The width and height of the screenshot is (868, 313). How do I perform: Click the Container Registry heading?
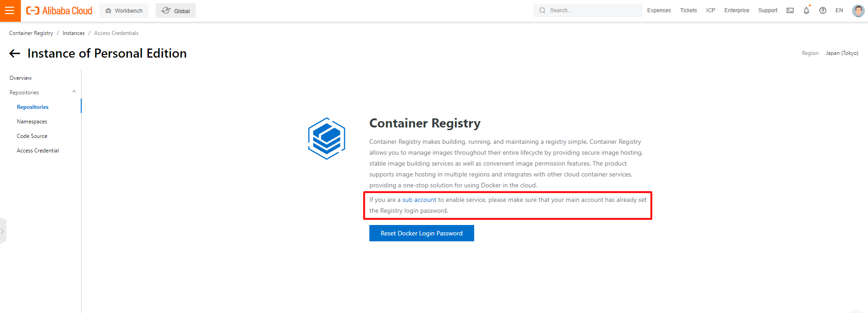(x=425, y=123)
